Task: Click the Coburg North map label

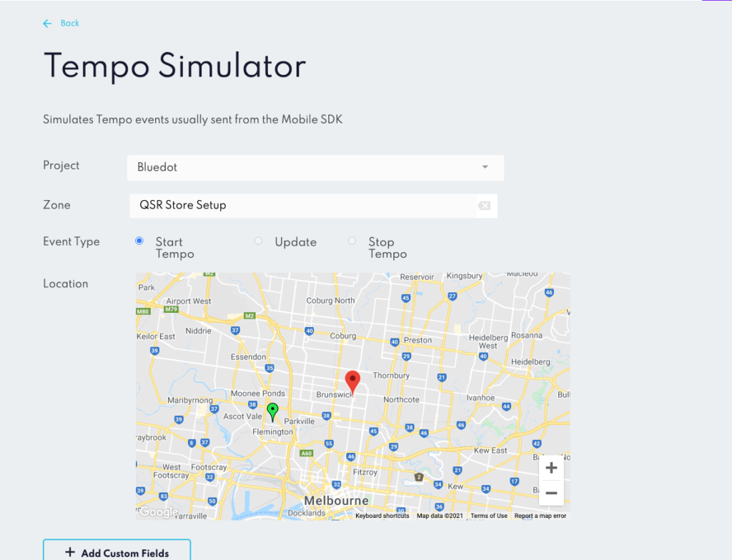Action: 330,301
